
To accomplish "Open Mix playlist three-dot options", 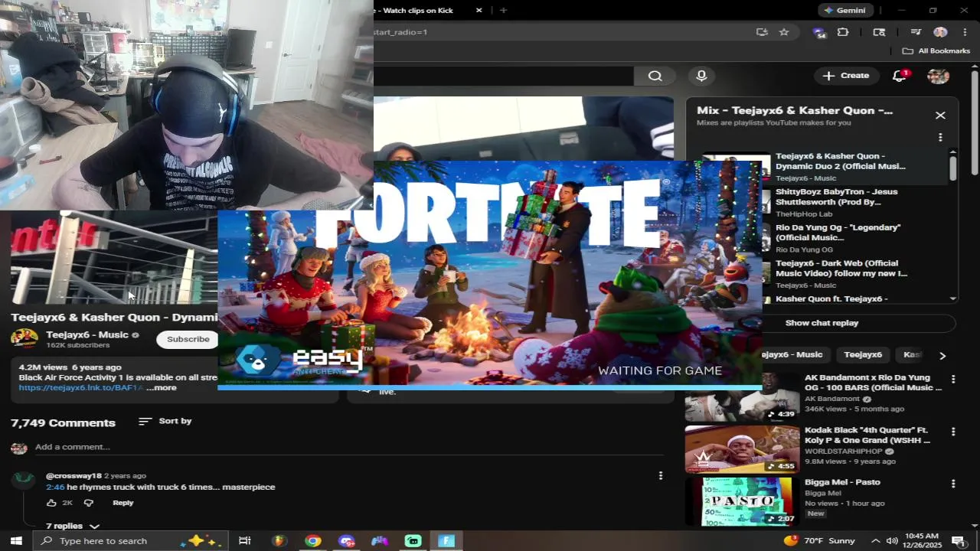I will tap(940, 138).
